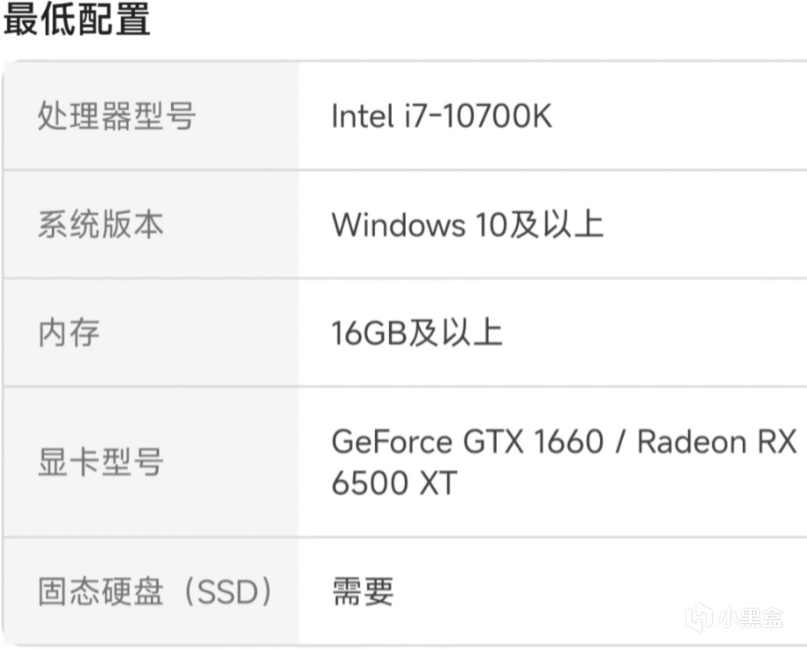Select the word Windows in system row
This screenshot has width=807, height=649.
pos(398,224)
